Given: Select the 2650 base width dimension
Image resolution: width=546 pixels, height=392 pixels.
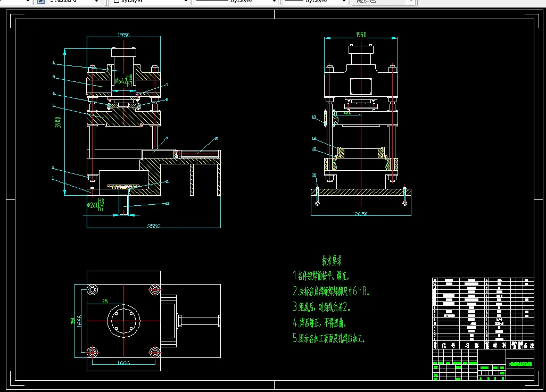Looking at the screenshot, I should [361, 214].
